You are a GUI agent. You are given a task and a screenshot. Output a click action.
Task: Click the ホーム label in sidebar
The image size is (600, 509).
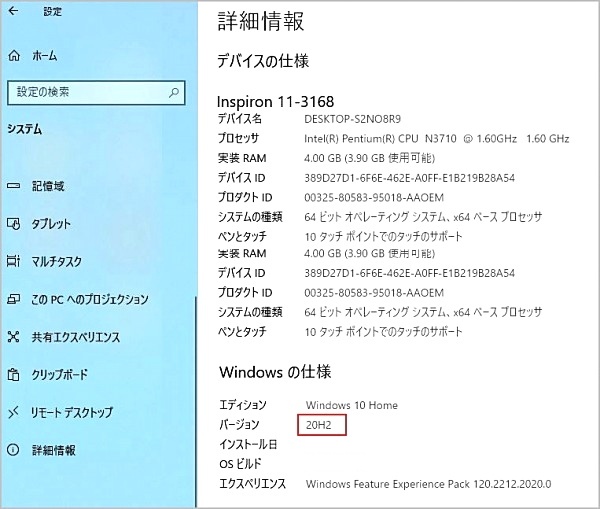click(45, 56)
